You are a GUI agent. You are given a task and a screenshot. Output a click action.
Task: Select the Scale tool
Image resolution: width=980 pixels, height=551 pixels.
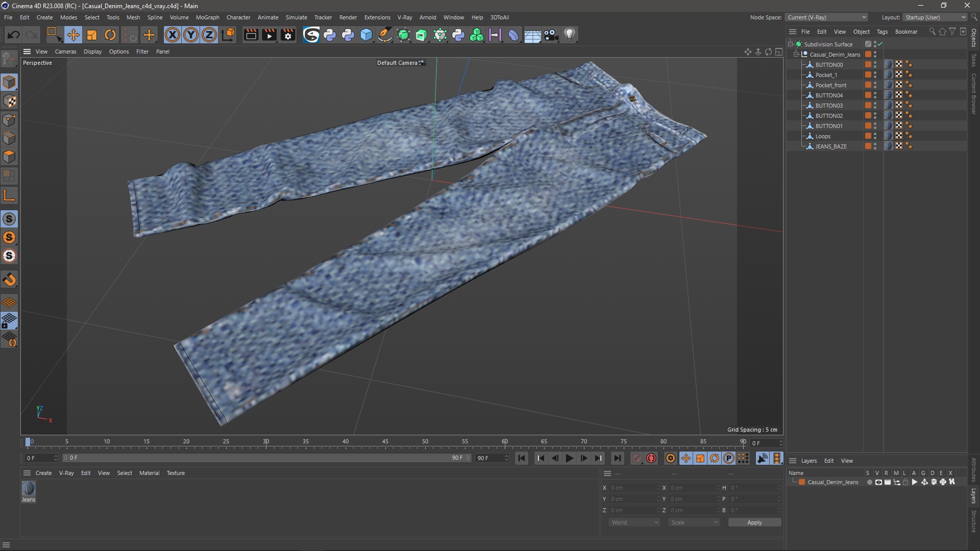tap(92, 35)
